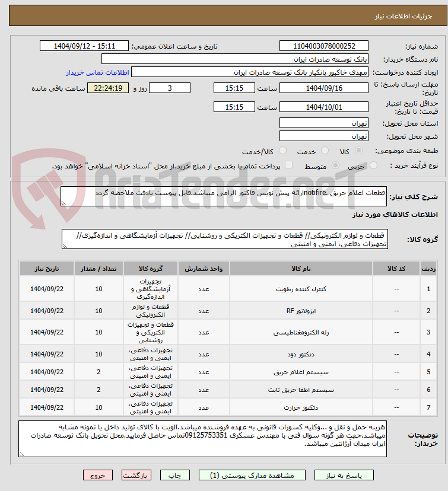Select the جزیی purchase type radio

point(373,165)
